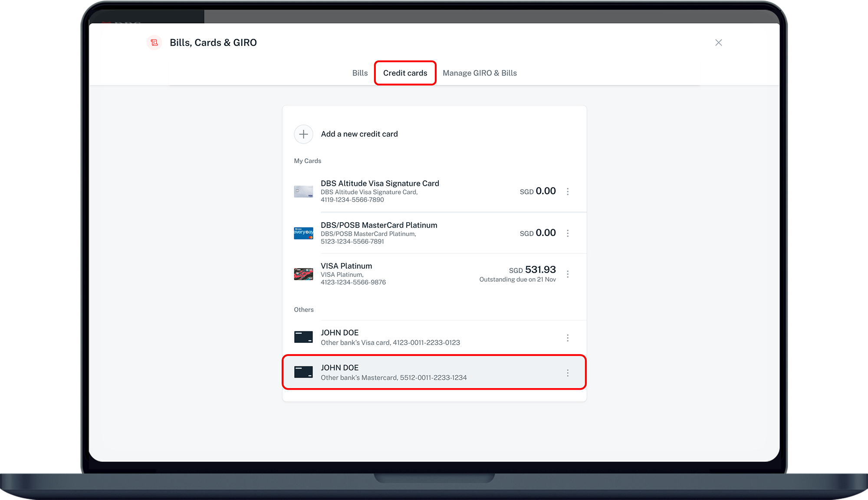Click the VISA Platinum card thumbnail
This screenshot has height=500, width=868.
pyautogui.click(x=303, y=273)
